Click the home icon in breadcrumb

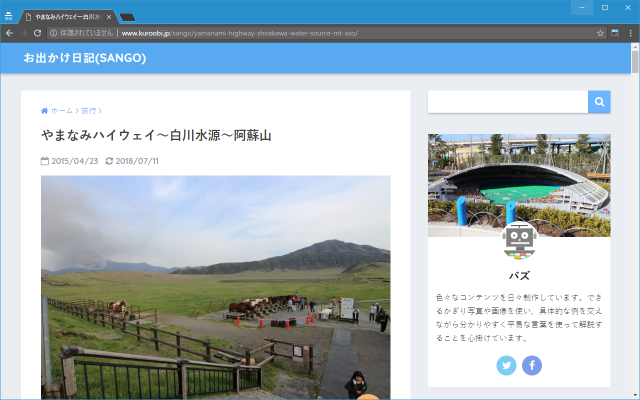pos(44,111)
